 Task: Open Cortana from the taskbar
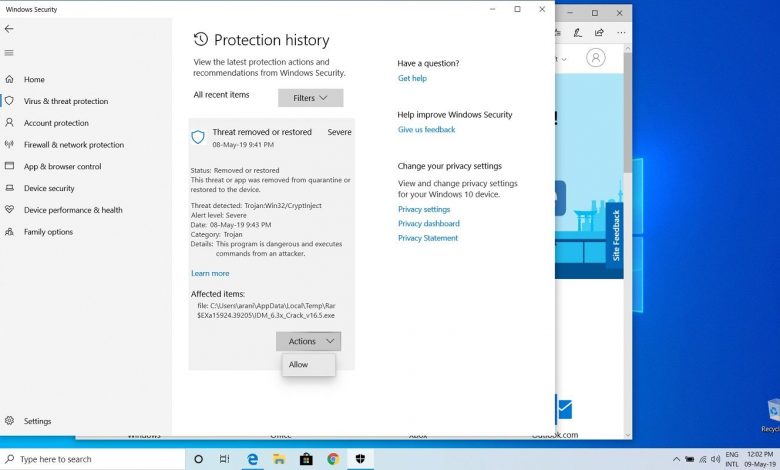(198, 459)
